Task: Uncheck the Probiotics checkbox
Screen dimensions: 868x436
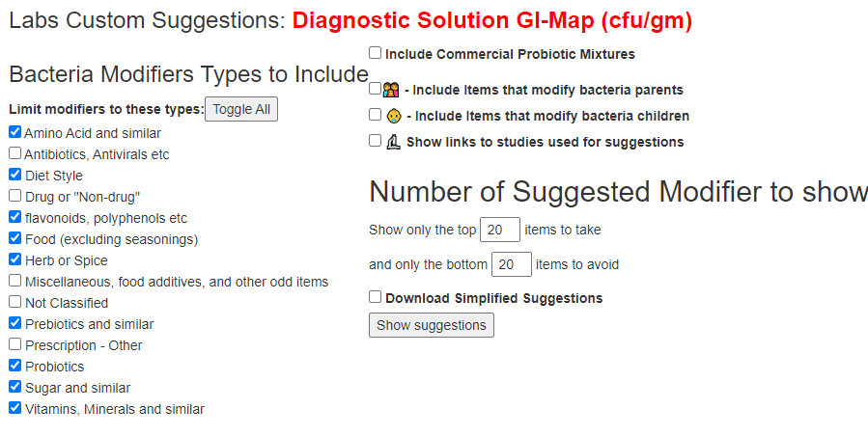Action: tap(14, 366)
